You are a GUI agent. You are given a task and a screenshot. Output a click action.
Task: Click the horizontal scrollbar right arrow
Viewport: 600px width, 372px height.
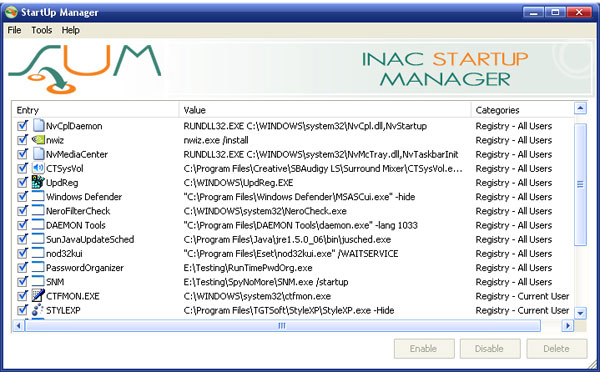tap(568, 326)
